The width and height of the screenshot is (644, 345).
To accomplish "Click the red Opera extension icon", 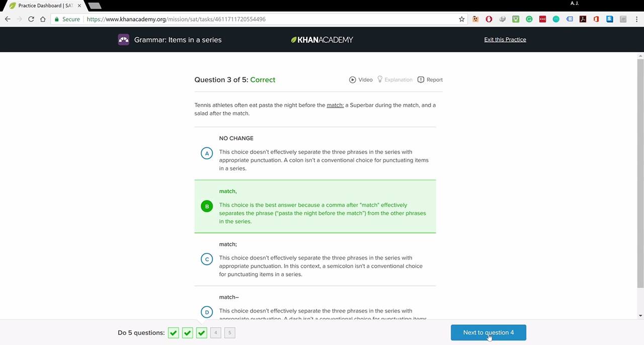I will (489, 19).
